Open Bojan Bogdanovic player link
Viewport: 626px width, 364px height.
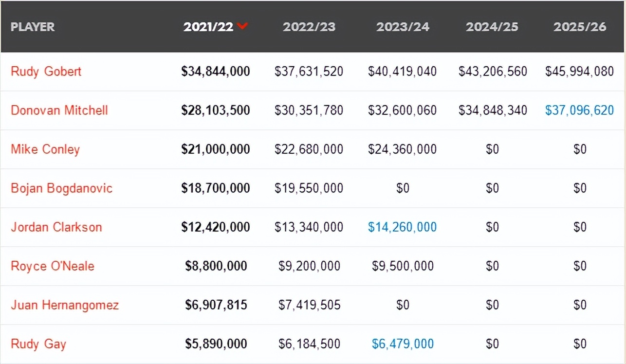(62, 188)
